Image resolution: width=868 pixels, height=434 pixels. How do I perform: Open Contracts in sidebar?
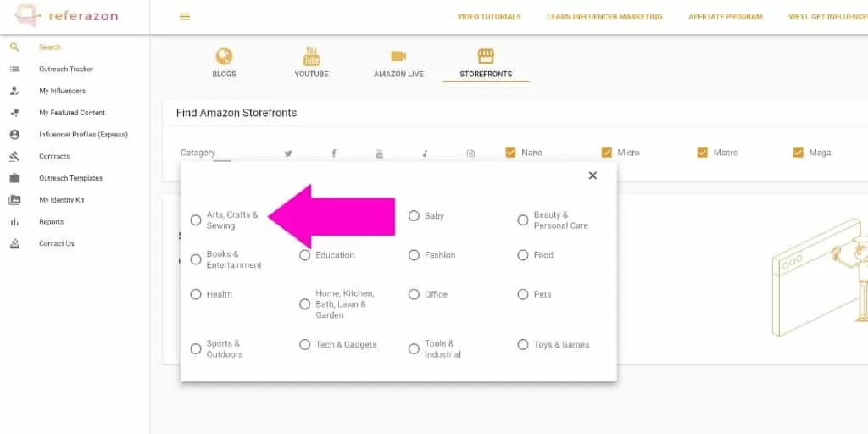[54, 157]
